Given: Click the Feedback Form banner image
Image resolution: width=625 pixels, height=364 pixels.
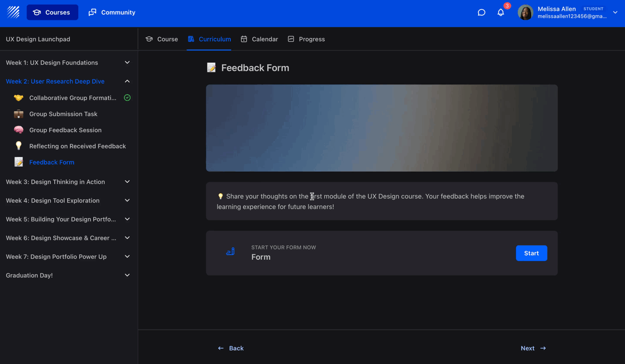Looking at the screenshot, I should [382, 128].
